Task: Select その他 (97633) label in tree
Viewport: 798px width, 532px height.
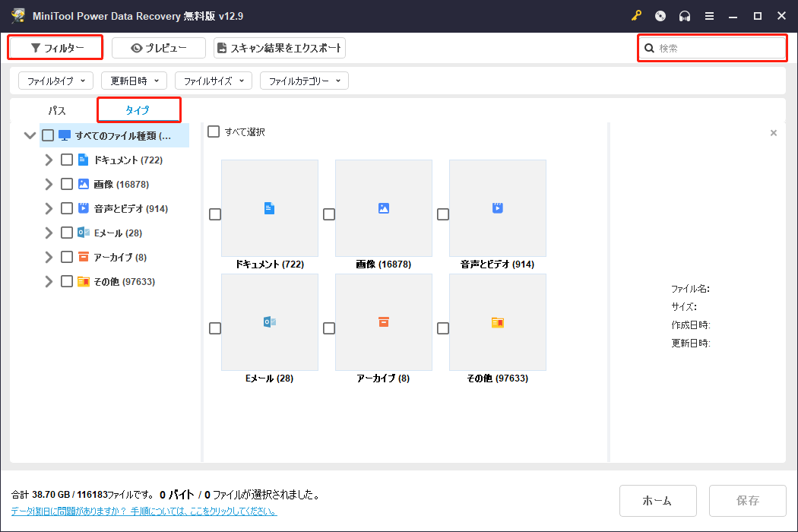Action: pyautogui.click(x=124, y=281)
